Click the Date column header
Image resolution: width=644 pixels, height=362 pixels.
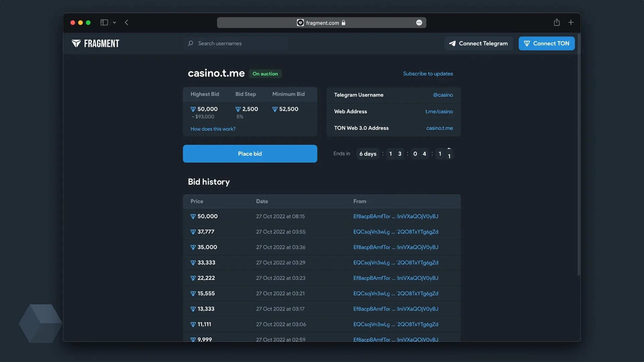point(262,201)
